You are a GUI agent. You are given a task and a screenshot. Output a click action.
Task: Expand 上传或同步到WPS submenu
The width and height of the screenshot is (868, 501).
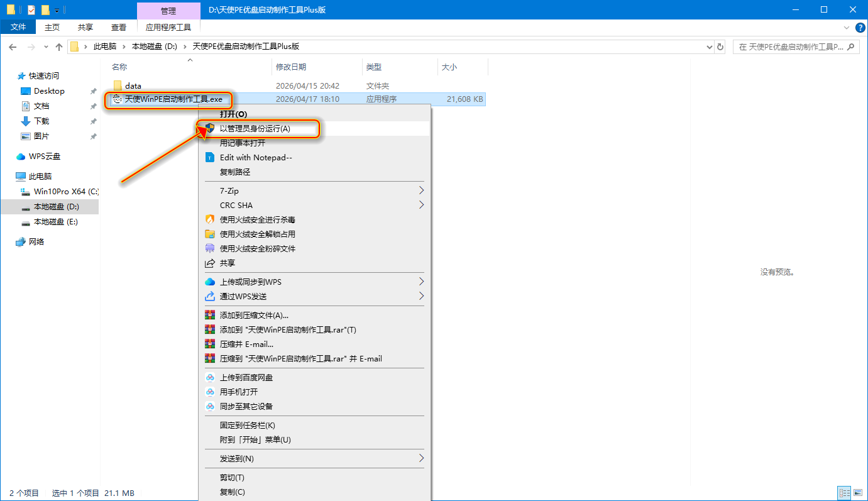coord(421,282)
